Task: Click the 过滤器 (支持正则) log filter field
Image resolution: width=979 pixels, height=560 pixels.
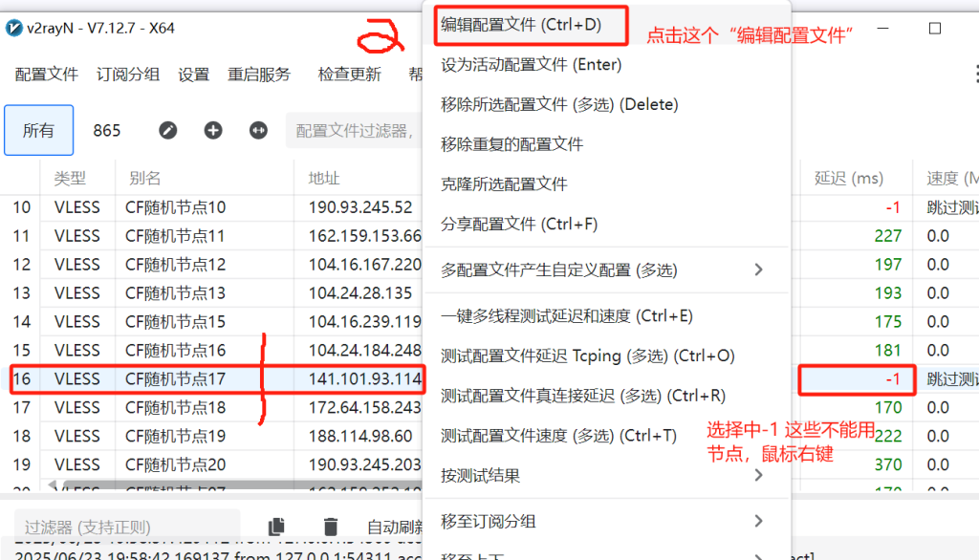Action: point(127,527)
